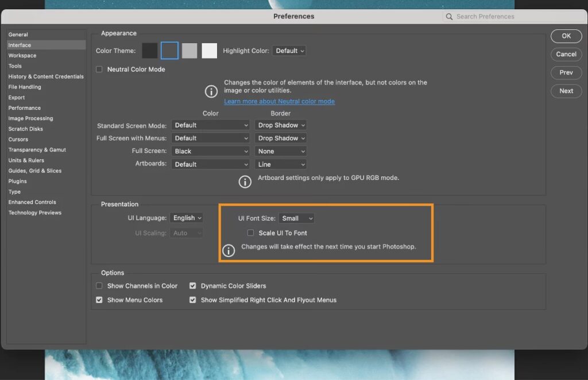Viewport: 588px width, 380px height.
Task: Click the info icon beside restart Photoshop notice
Action: click(229, 251)
